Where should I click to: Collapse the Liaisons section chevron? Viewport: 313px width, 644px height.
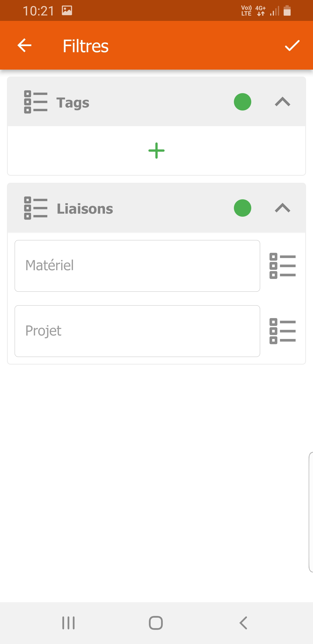coord(283,208)
